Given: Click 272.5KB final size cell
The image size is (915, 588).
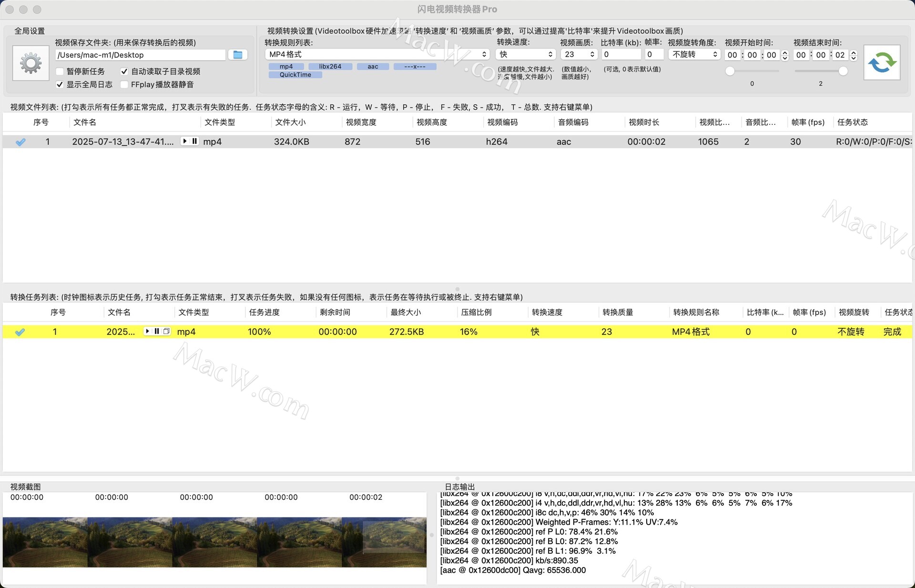Looking at the screenshot, I should (406, 332).
